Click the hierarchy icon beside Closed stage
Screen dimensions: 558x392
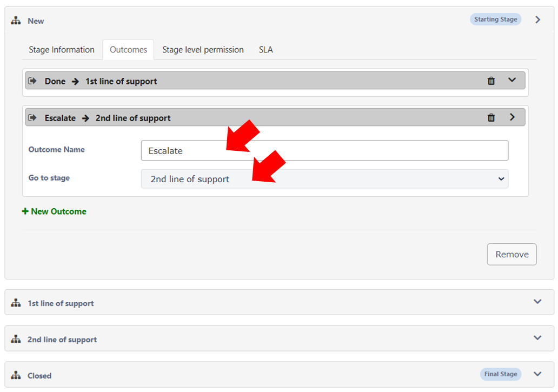[x=16, y=375]
